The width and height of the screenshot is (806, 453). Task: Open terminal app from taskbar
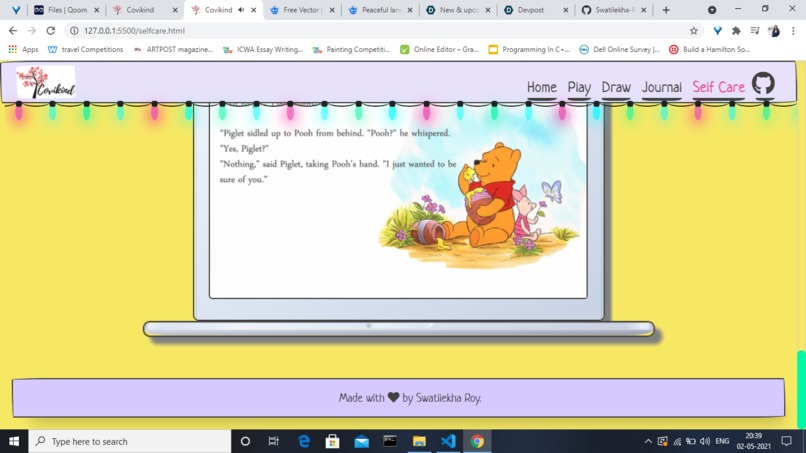(390, 441)
